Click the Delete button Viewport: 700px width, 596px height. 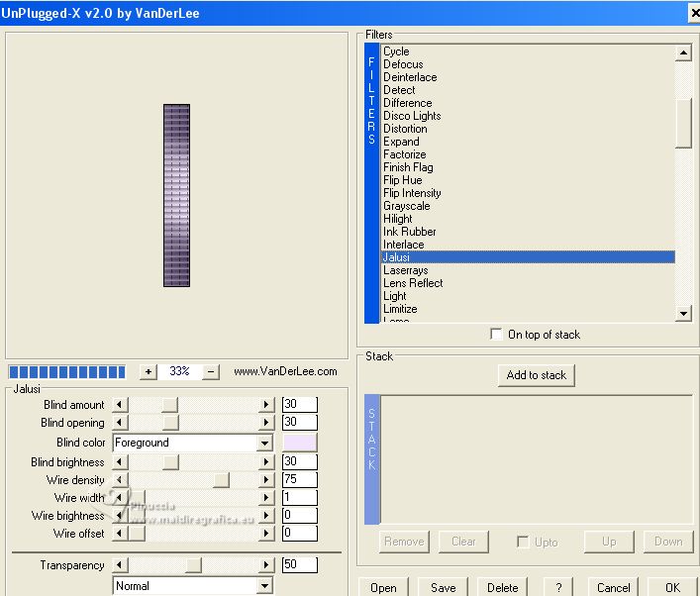(x=502, y=587)
